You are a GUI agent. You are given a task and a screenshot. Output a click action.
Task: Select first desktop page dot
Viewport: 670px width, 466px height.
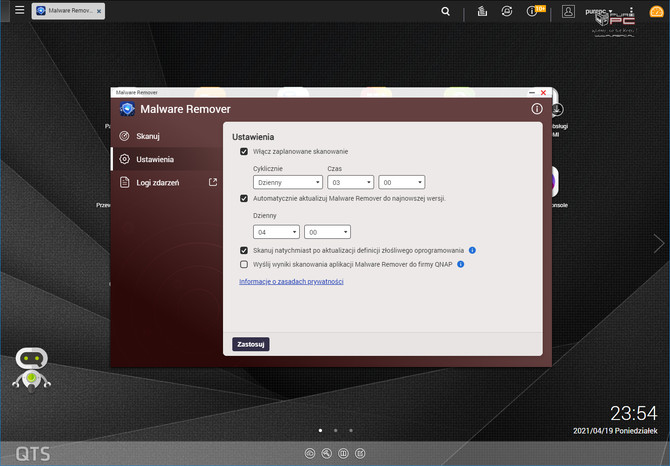(x=320, y=431)
